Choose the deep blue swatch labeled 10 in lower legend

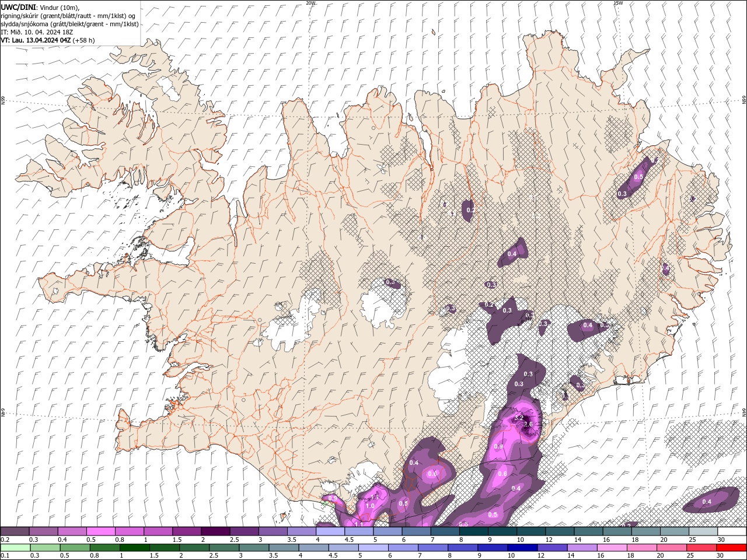click(x=521, y=548)
